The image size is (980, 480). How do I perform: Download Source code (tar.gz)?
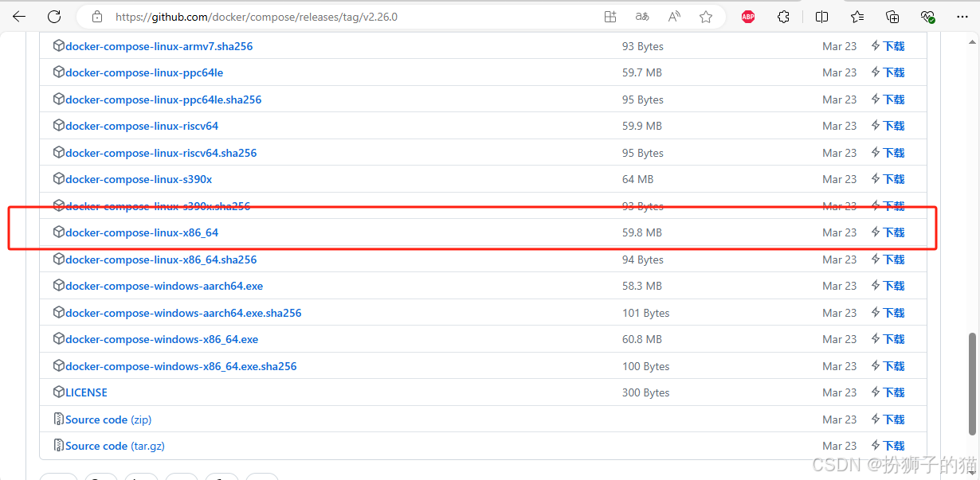pyautogui.click(x=115, y=446)
